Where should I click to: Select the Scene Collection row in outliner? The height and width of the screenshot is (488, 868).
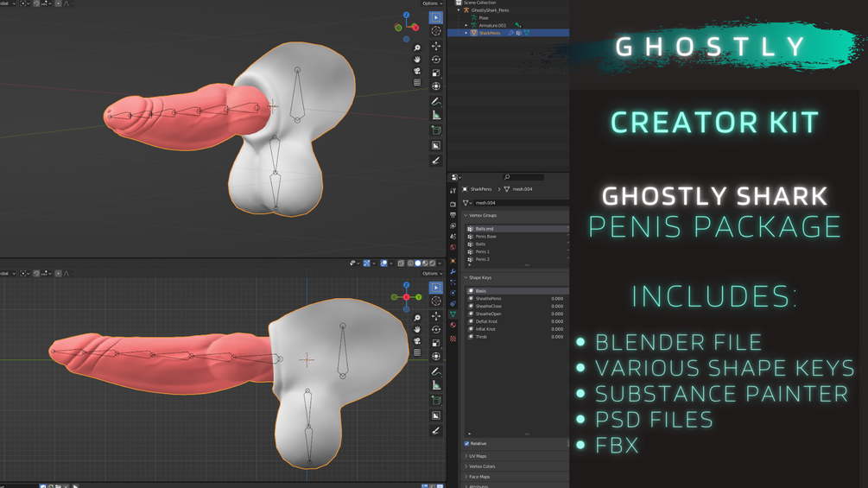[x=508, y=3]
